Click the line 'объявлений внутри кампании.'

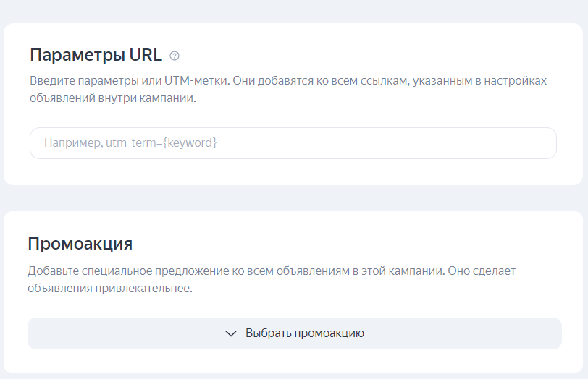(x=112, y=99)
